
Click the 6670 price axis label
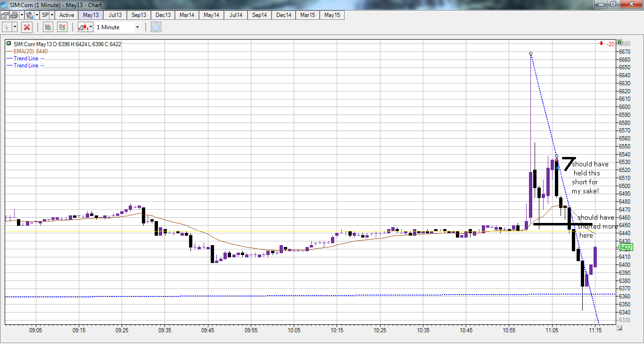coord(625,51)
